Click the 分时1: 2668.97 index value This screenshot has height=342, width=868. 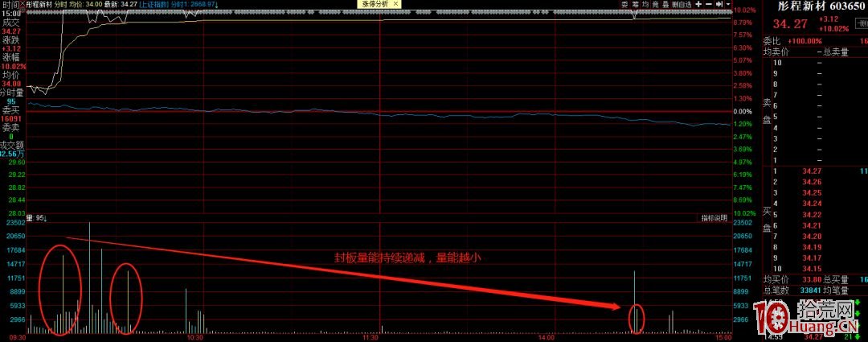(194, 4)
